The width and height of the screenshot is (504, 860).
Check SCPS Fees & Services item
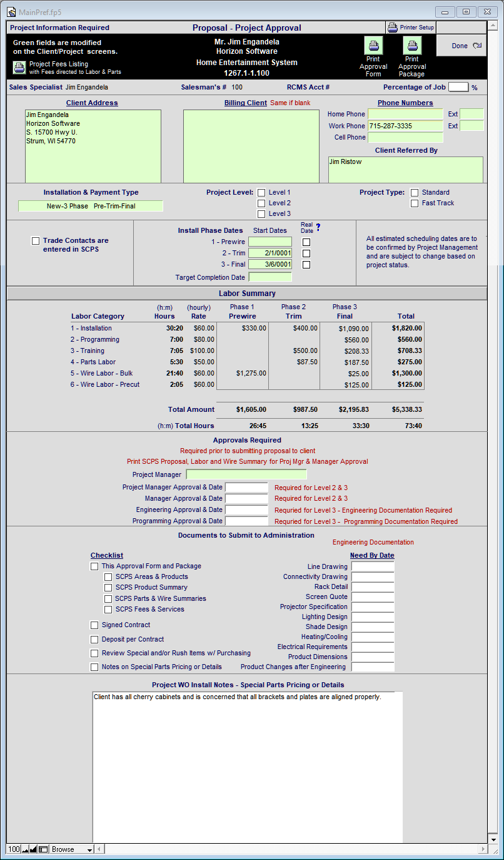[x=108, y=610]
